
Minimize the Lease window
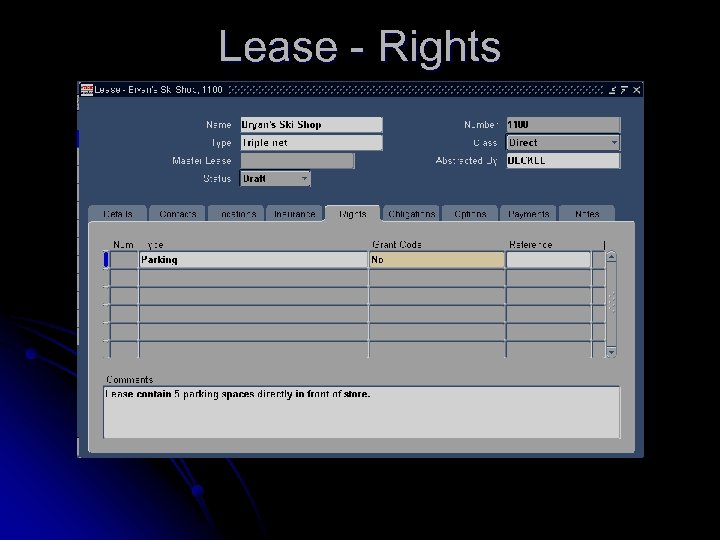pyautogui.click(x=612, y=90)
